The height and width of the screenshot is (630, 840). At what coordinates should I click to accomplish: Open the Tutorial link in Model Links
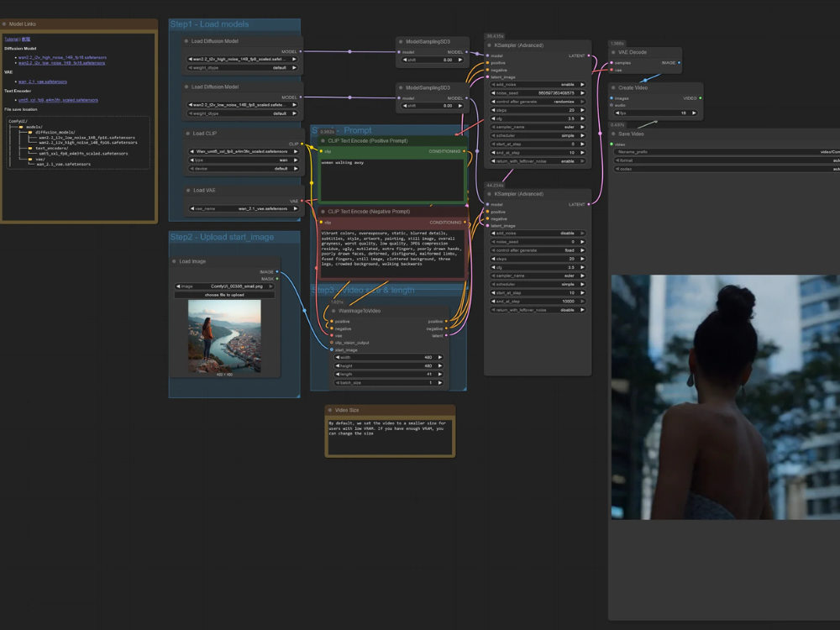[11, 39]
